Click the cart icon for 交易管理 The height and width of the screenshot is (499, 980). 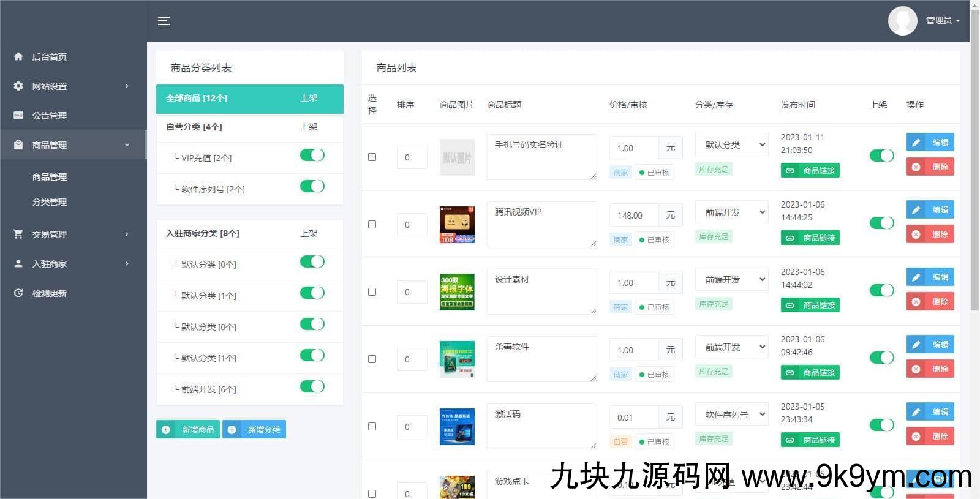point(18,234)
